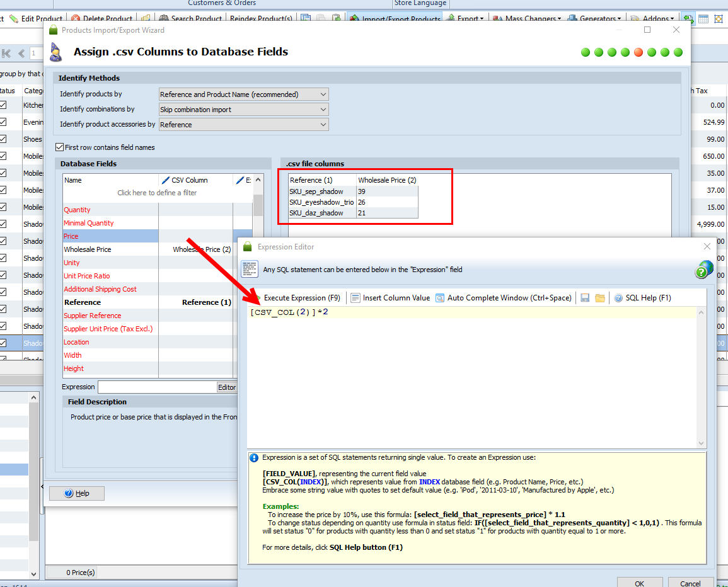Click the wizard icon beside the Assign .csv Columns title

pos(55,52)
